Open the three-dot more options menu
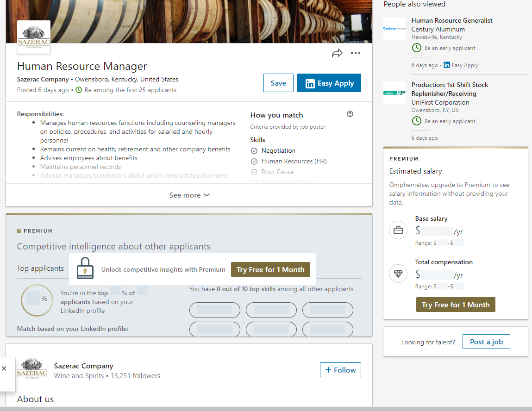Image resolution: width=532 pixels, height=411 pixels. [x=356, y=53]
